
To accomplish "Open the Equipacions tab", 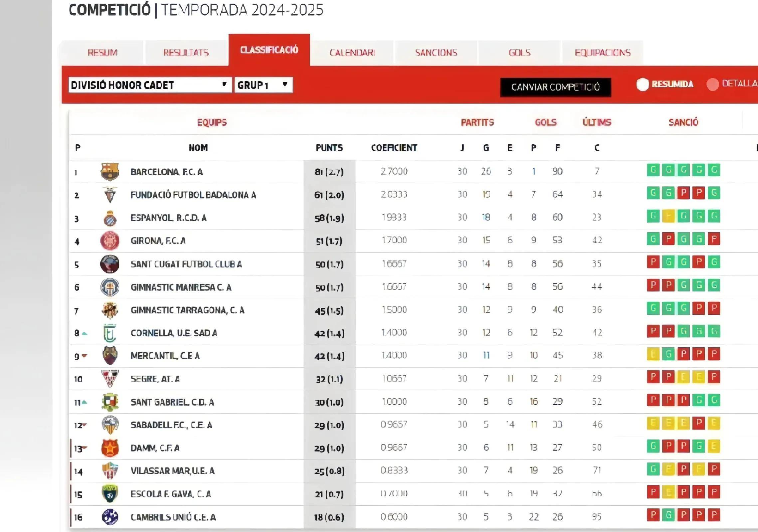I will click(603, 53).
